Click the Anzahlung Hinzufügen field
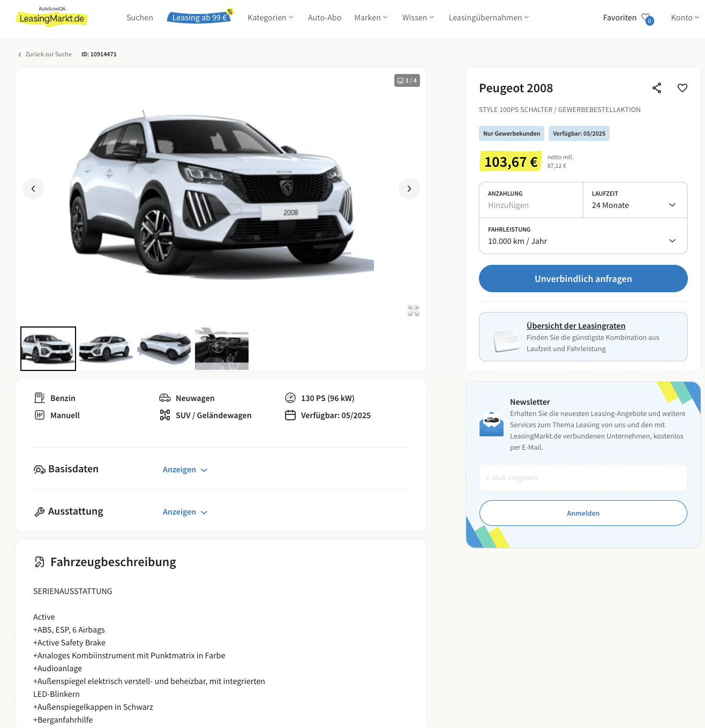The image size is (705, 728). click(x=531, y=200)
